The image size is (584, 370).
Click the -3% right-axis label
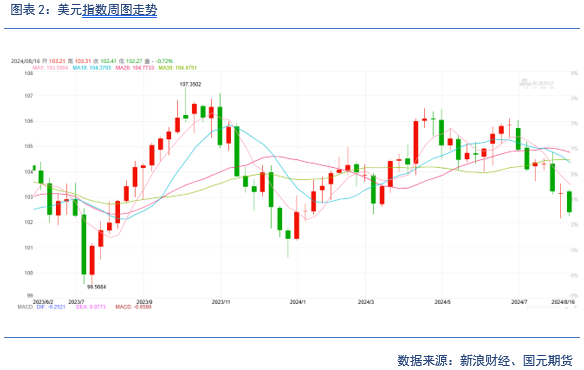tap(574, 250)
